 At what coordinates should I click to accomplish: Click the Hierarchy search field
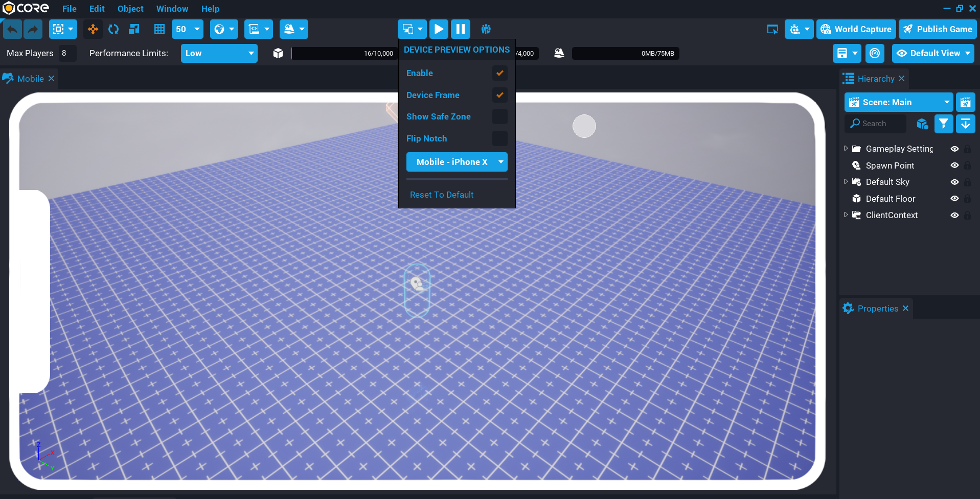[x=875, y=124]
